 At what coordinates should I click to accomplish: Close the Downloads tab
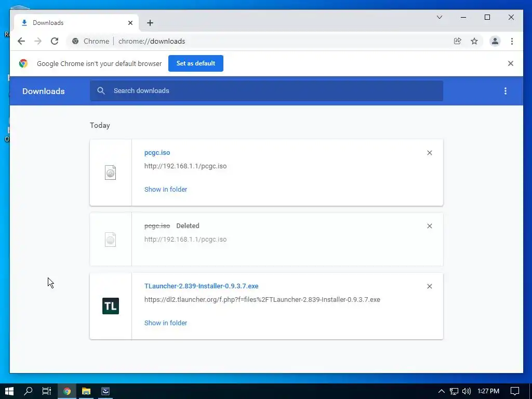click(130, 23)
